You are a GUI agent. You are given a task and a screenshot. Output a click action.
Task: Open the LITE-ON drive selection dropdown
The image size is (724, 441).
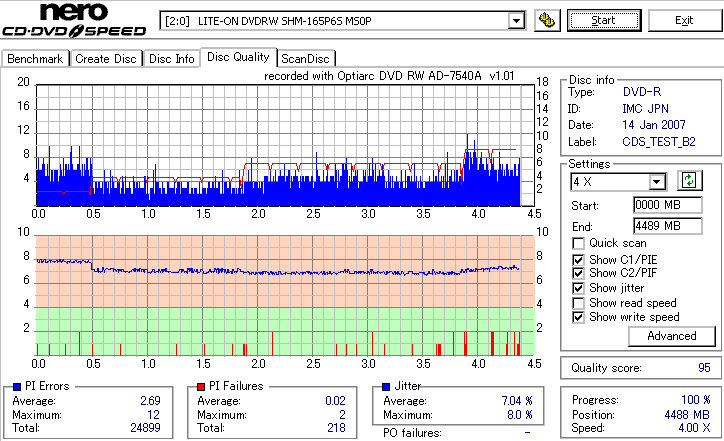click(516, 21)
